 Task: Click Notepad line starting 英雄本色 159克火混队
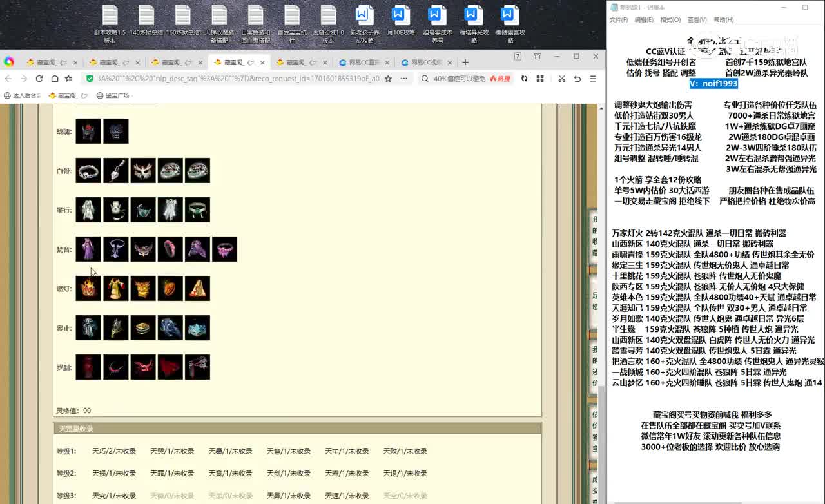point(713,297)
